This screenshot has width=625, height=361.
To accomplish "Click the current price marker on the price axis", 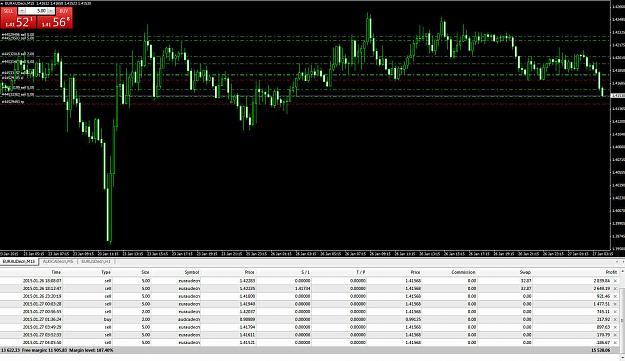I will (x=618, y=96).
